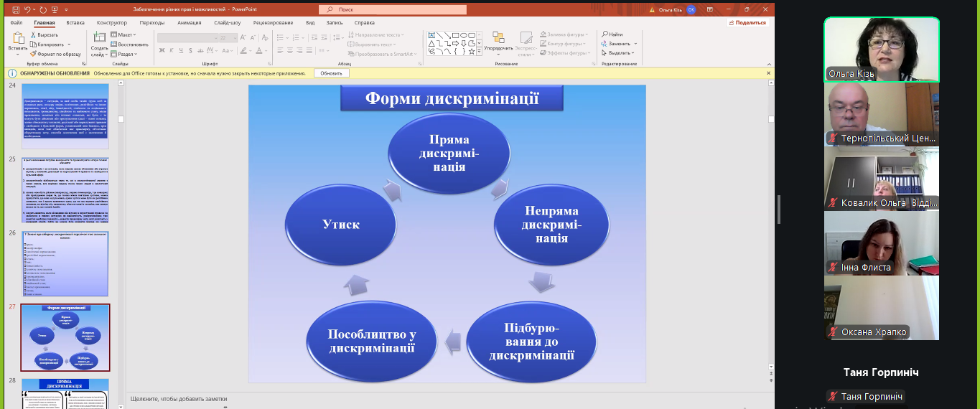Select slide 26 thumbnail

[x=65, y=263]
